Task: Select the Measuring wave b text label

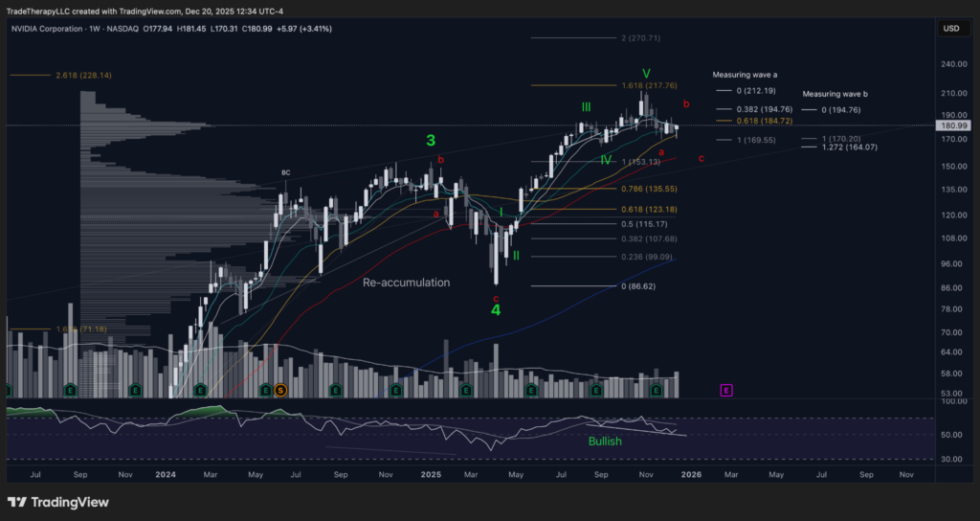Action: (x=835, y=94)
